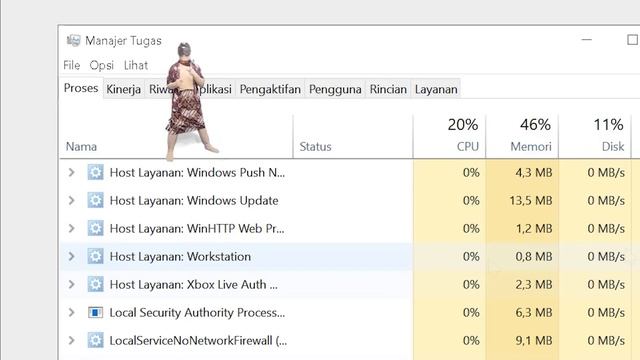This screenshot has height=360, width=640.
Task: Minimize the Manajer Tugas window
Action: (x=587, y=40)
